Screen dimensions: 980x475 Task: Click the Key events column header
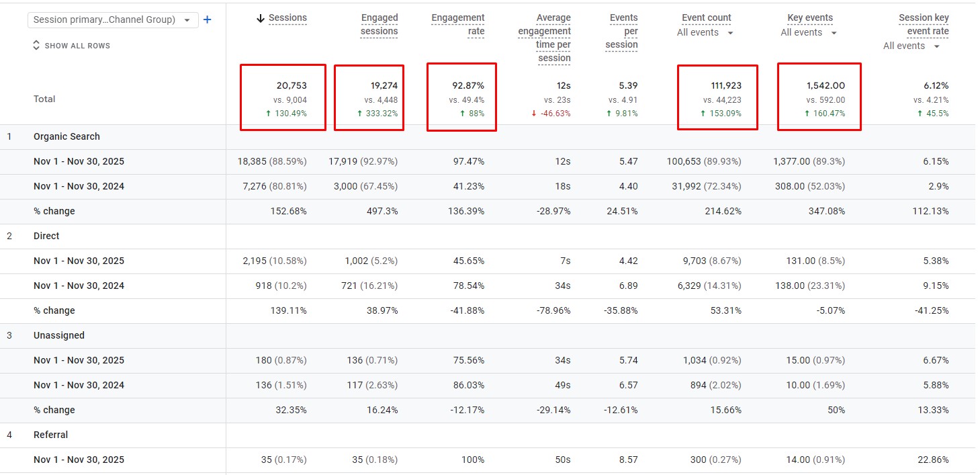tap(810, 18)
